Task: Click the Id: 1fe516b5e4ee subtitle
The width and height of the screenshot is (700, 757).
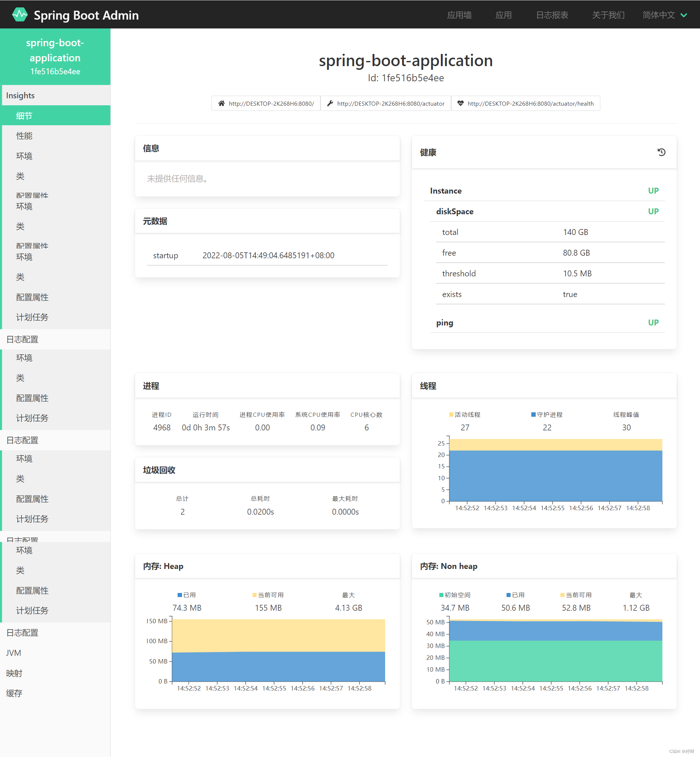Action: (x=406, y=78)
